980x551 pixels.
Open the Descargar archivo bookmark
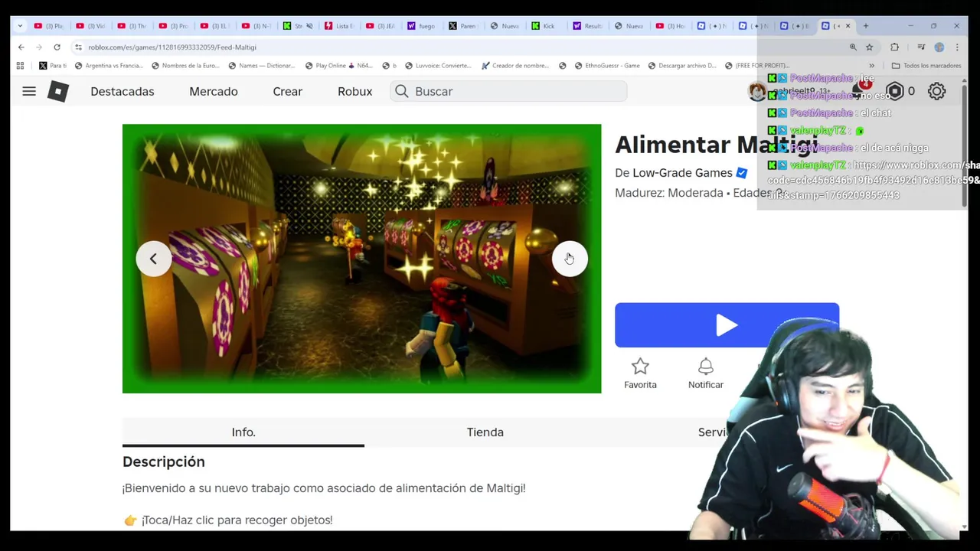682,65
